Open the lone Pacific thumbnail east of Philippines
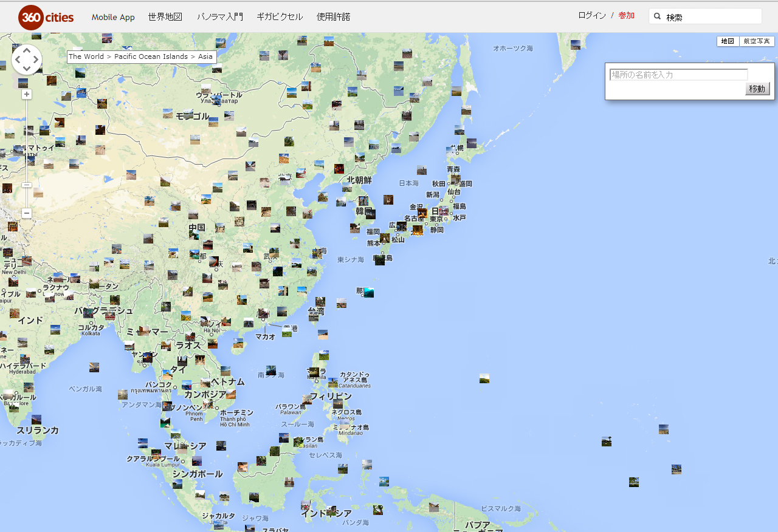This screenshot has width=778, height=532. 484,378
